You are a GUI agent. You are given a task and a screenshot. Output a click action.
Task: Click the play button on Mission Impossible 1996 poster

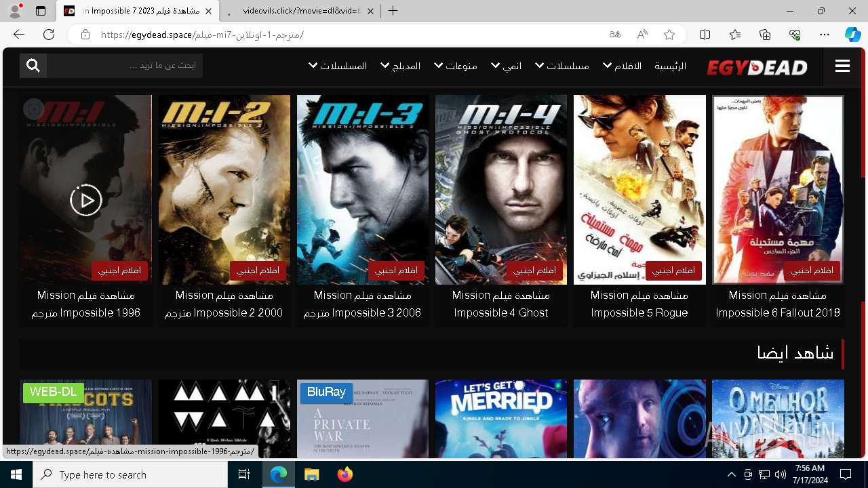tap(86, 200)
